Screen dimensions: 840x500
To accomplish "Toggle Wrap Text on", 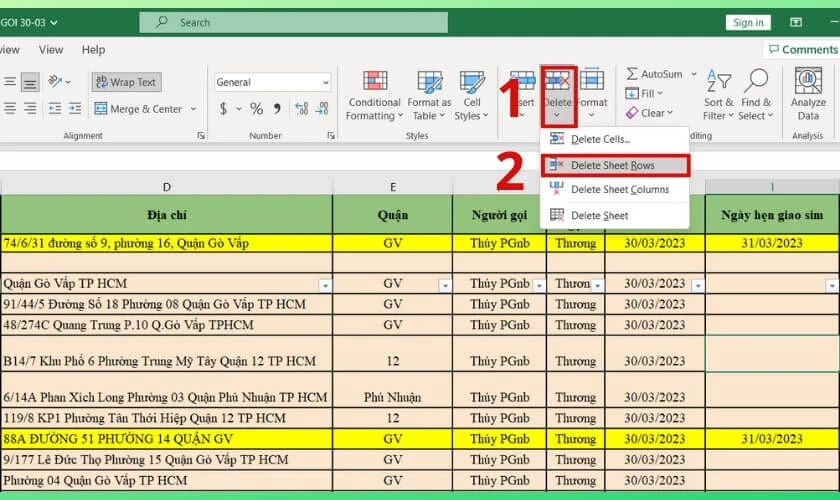I will [x=126, y=82].
